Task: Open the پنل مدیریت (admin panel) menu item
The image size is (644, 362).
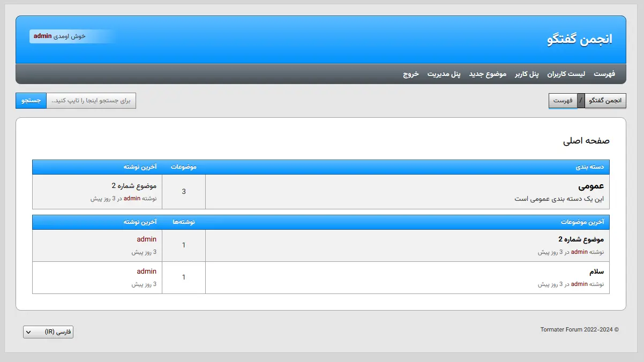Action: (445, 74)
